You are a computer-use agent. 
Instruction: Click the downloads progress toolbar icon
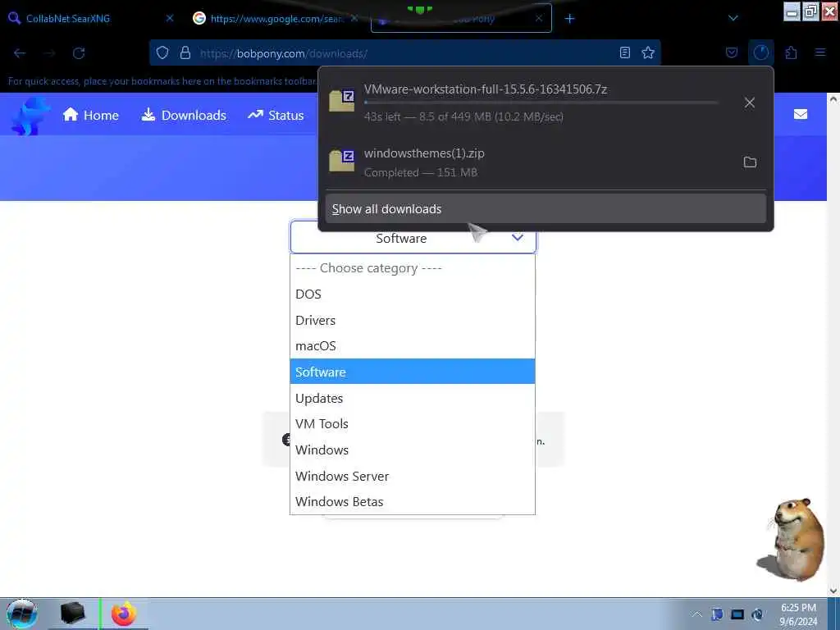761,52
